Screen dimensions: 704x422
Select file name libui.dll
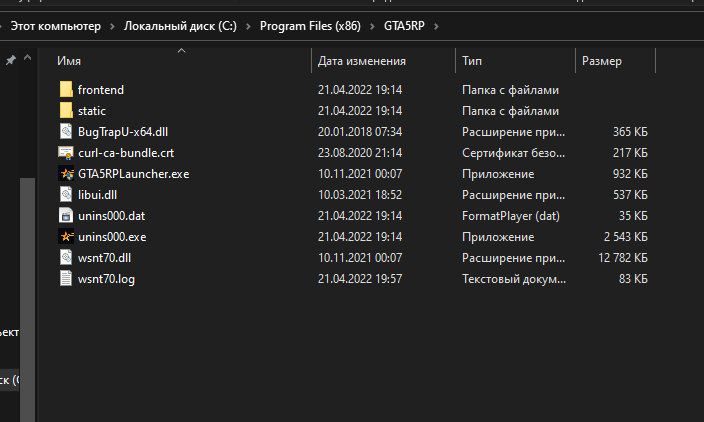97,195
